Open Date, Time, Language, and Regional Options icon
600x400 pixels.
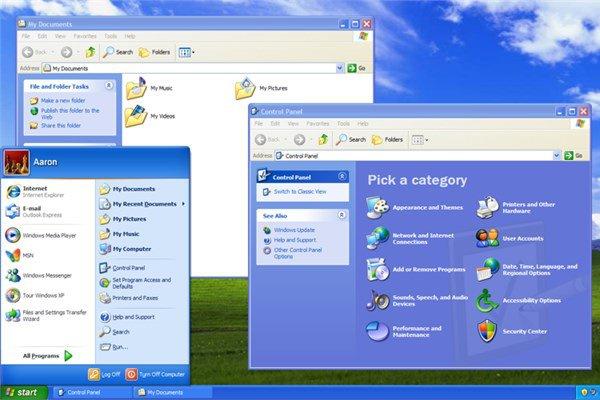pyautogui.click(x=488, y=269)
